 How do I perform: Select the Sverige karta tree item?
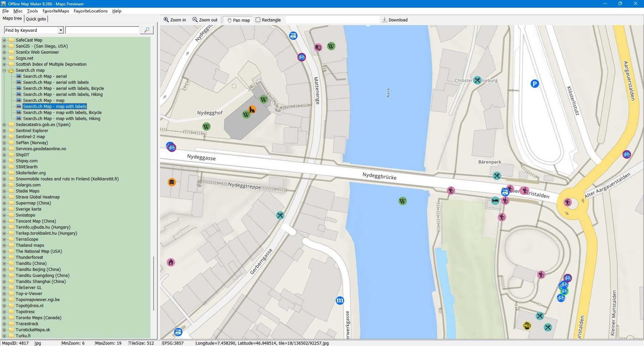(x=29, y=209)
